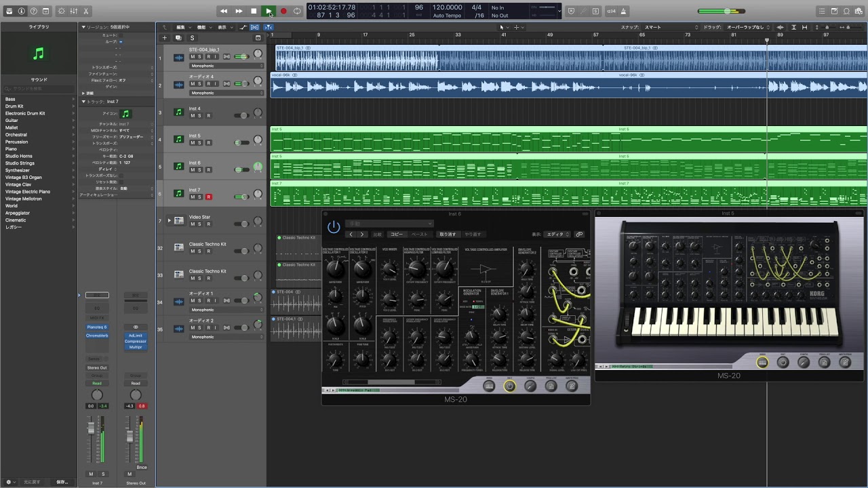Click the Bnce button on Stereo Out strip

142,468
